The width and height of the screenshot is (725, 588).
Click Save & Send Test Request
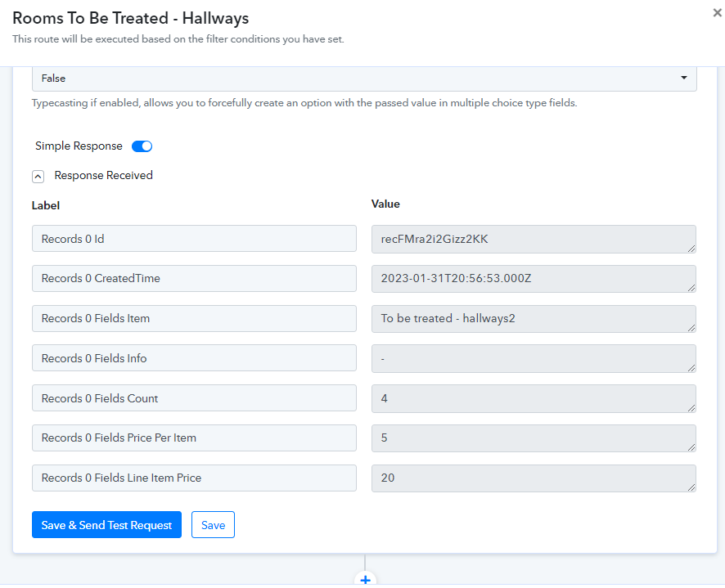click(106, 525)
